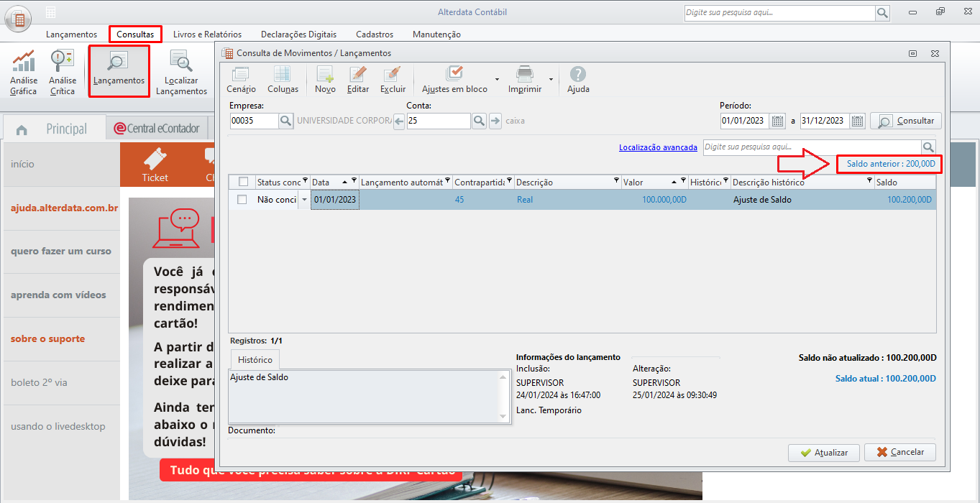
Task: Focus the dialog's 'Digite sua pesquisa aqui' search box
Action: [812, 147]
